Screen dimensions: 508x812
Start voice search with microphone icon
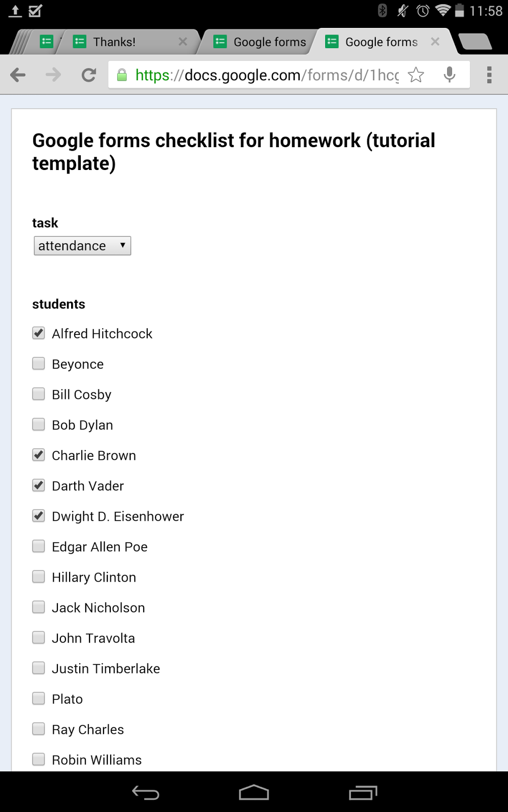(450, 75)
